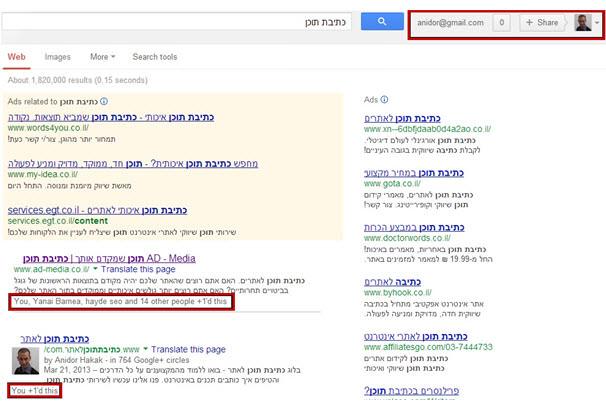
Task: Click the blue magnifier search button
Action: (x=382, y=21)
